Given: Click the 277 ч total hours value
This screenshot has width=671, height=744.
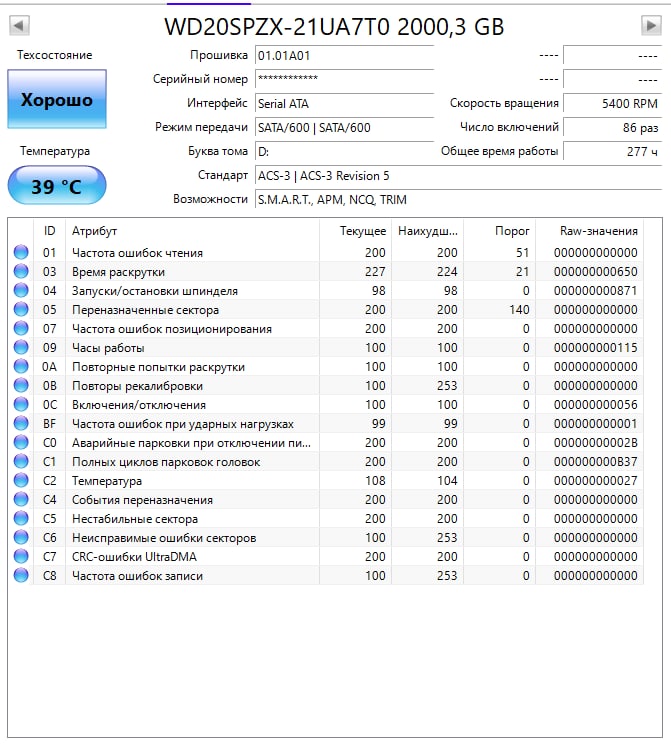Looking at the screenshot, I should [x=613, y=151].
